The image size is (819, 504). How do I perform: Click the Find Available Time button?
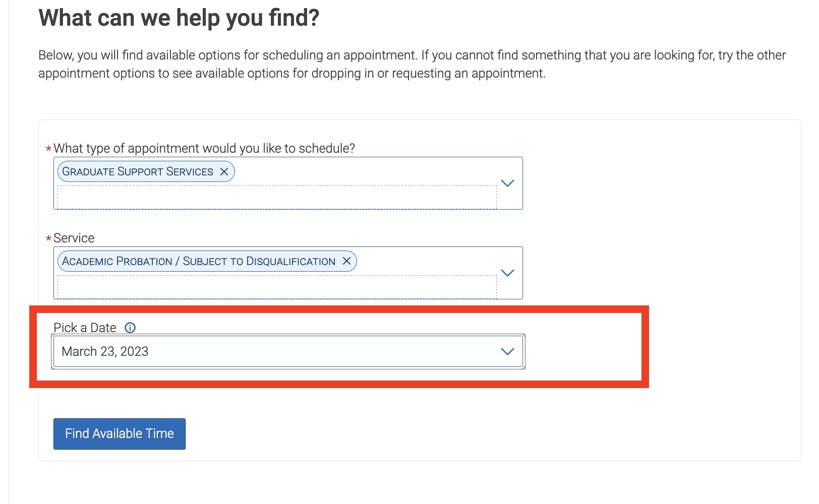click(x=120, y=433)
